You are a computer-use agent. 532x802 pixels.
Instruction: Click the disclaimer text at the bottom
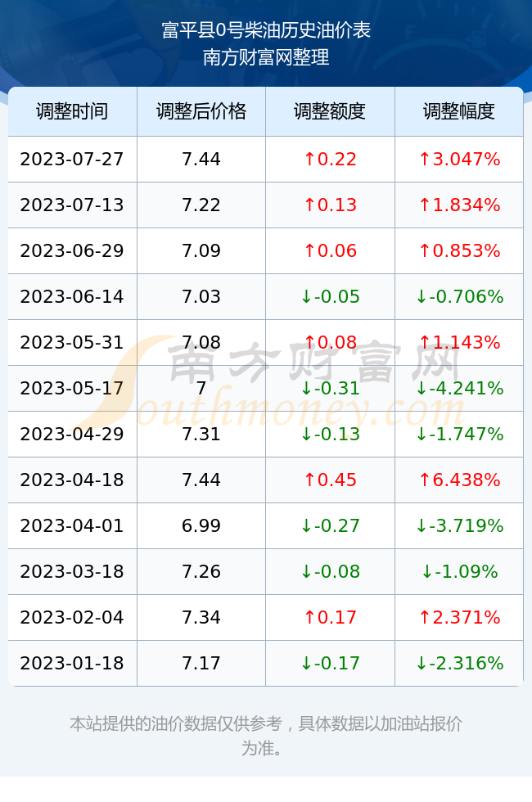[x=266, y=736]
